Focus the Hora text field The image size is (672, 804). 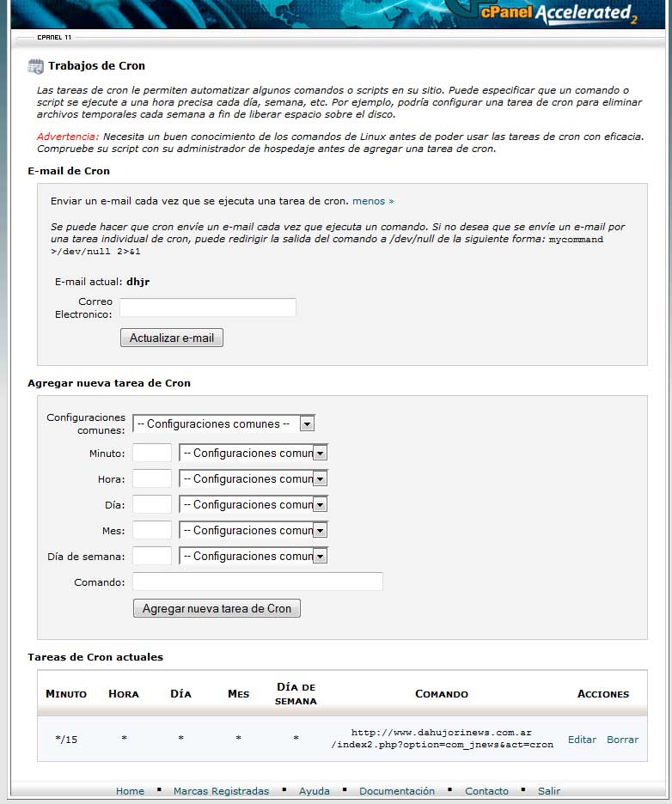click(x=152, y=479)
